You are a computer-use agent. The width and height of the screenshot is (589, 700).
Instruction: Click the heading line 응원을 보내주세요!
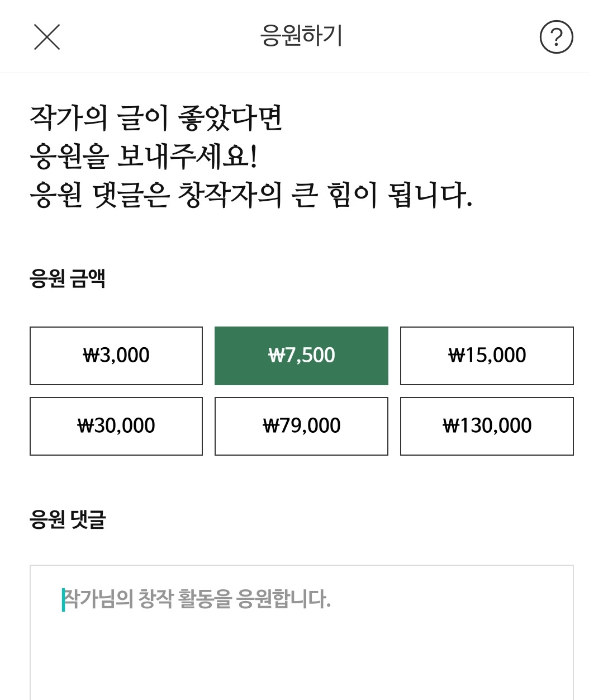[144, 157]
